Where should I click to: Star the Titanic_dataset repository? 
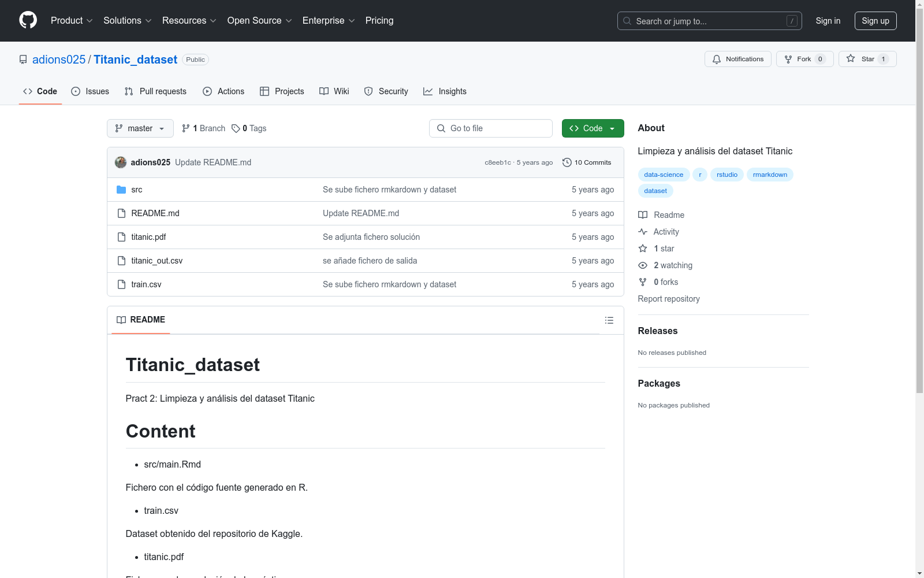[867, 59]
